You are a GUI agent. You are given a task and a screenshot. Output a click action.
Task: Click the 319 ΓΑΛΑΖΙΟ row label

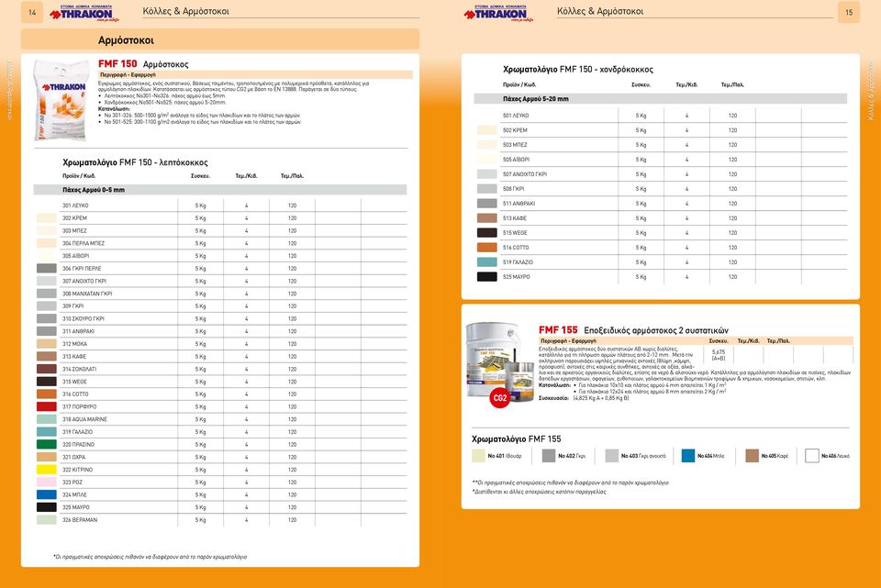pyautogui.click(x=77, y=432)
